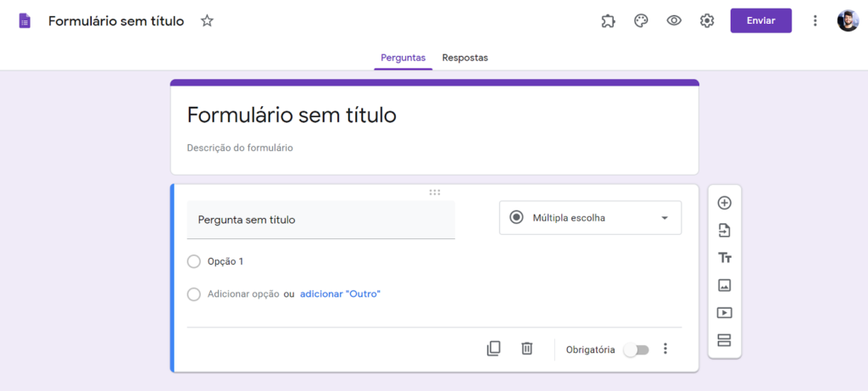The image size is (868, 391).
Task: Switch to the Respostas tab
Action: [x=465, y=58]
